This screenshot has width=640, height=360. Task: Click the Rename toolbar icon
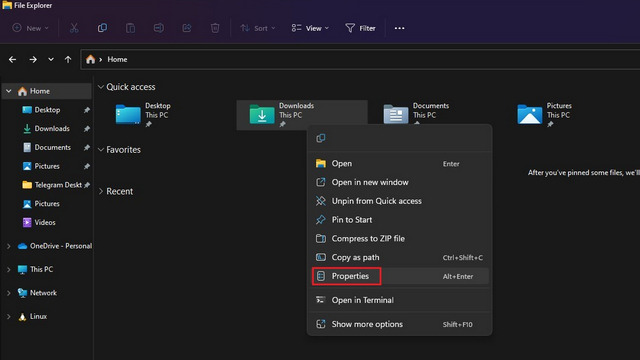[159, 28]
